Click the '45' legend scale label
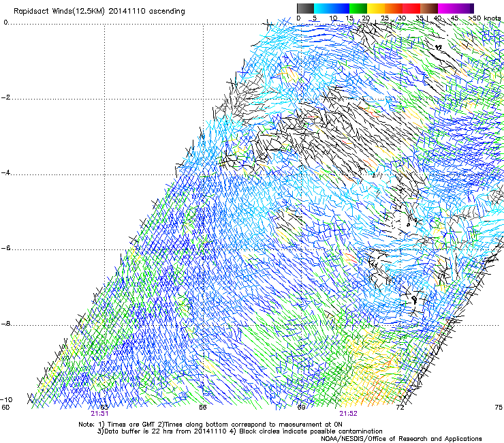The height and width of the screenshot is (443, 504). [x=454, y=18]
